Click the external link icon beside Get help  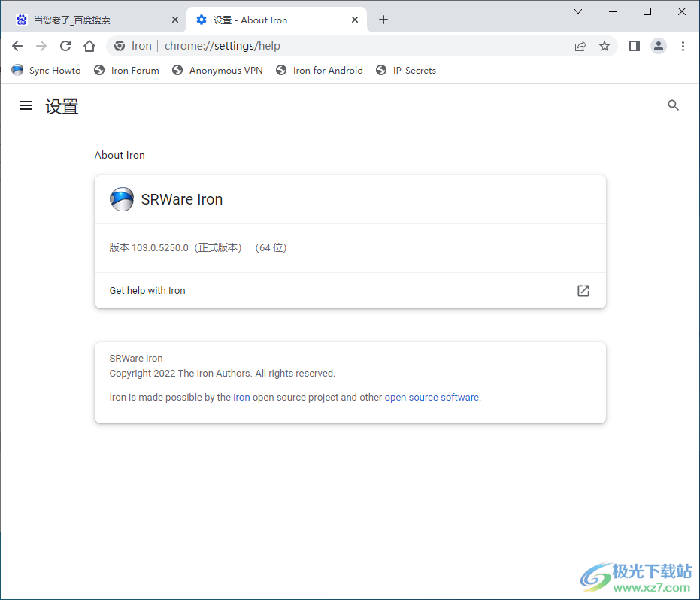coord(583,291)
